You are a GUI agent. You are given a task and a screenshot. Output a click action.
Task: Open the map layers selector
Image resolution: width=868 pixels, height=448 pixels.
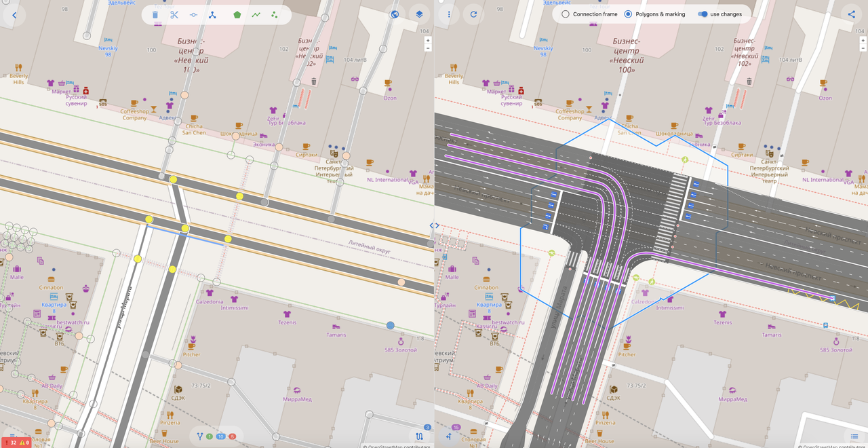pos(419,14)
